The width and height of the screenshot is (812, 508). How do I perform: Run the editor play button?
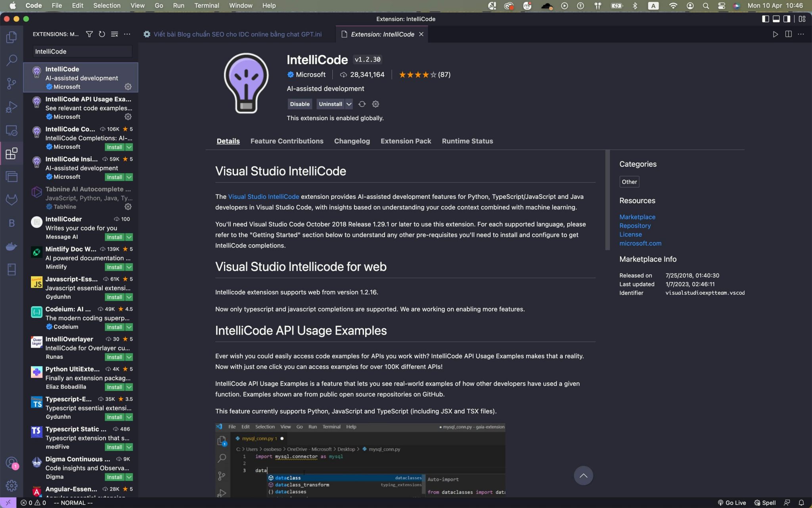(x=775, y=34)
